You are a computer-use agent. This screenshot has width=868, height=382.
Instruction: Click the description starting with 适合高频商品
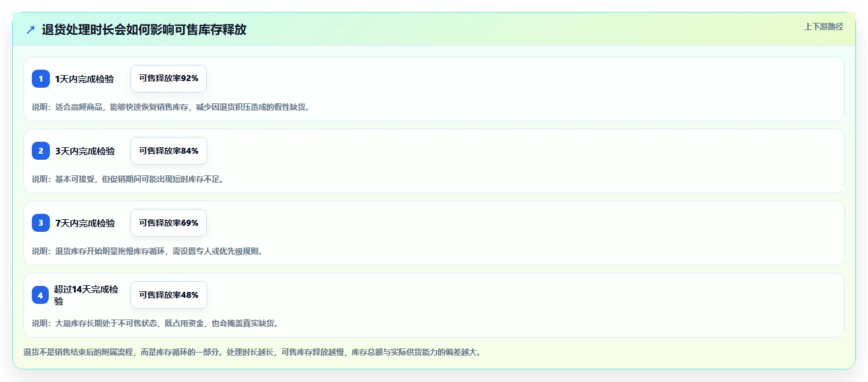click(x=171, y=107)
